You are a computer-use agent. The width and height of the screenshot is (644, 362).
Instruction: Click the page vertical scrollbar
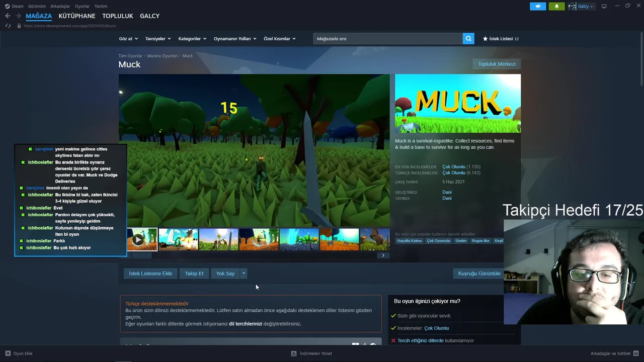641,60
